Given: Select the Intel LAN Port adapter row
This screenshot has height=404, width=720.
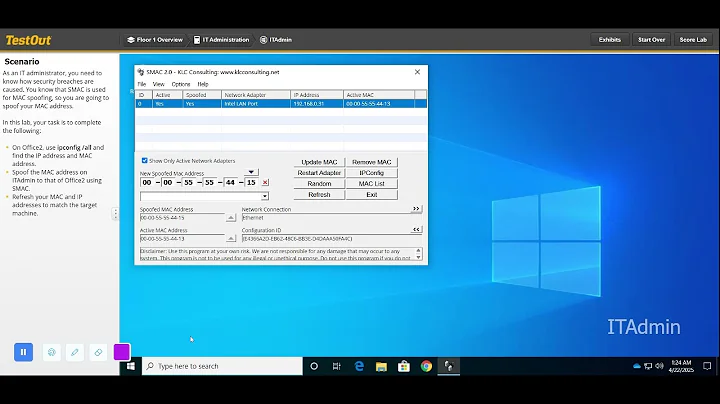Looking at the screenshot, I should pyautogui.click(x=281, y=104).
